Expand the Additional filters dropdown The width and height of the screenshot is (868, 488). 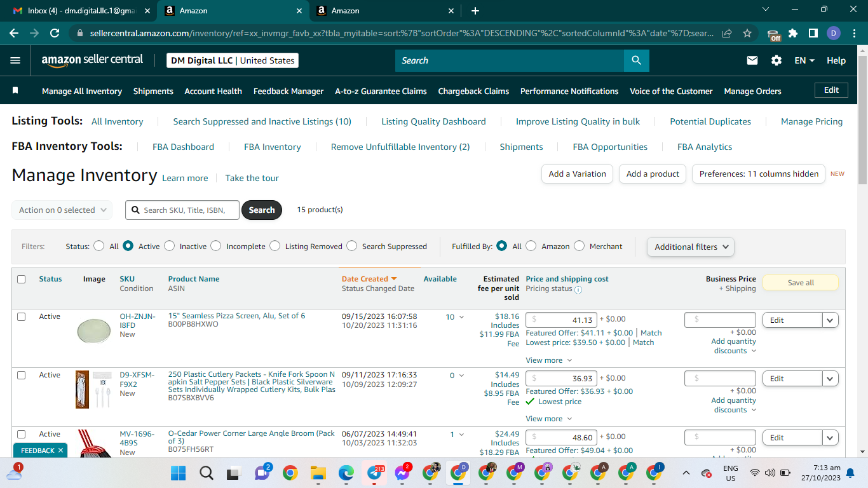click(691, 247)
